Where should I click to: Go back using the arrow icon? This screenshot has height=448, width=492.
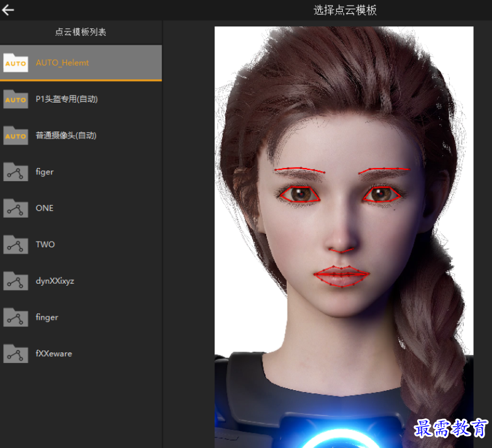tap(8, 10)
